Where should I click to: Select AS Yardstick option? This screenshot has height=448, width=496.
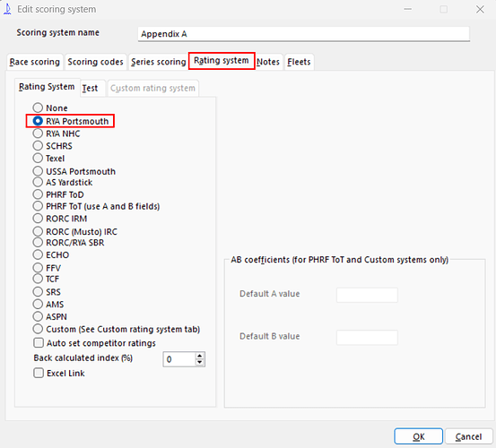(38, 182)
